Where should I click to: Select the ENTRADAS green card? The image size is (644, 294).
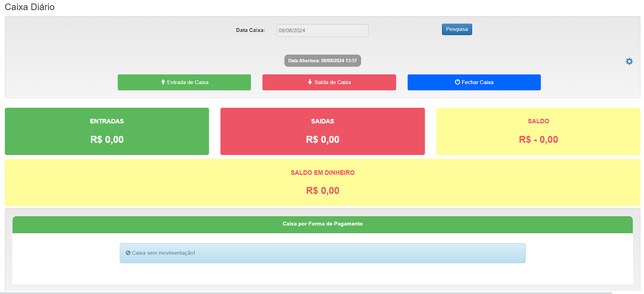(x=107, y=131)
